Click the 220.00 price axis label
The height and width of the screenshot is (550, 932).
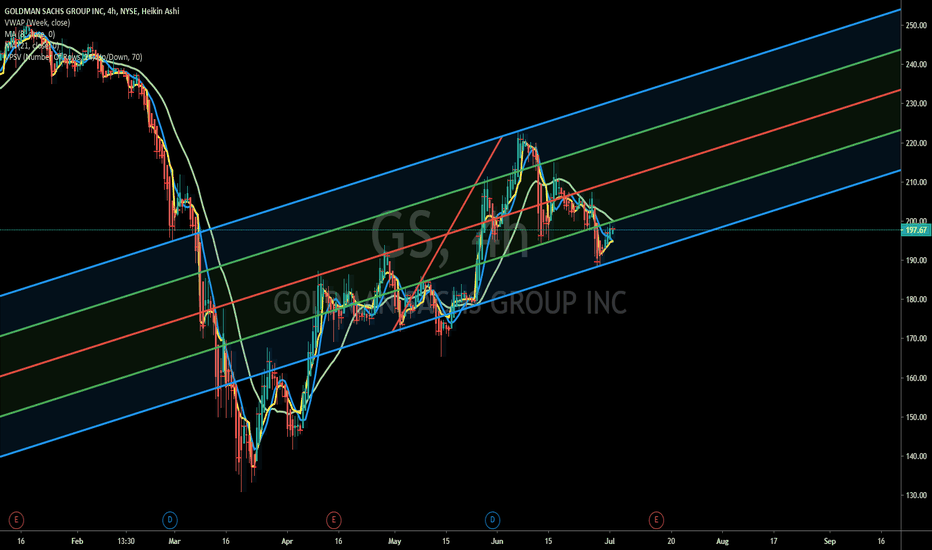[916, 143]
